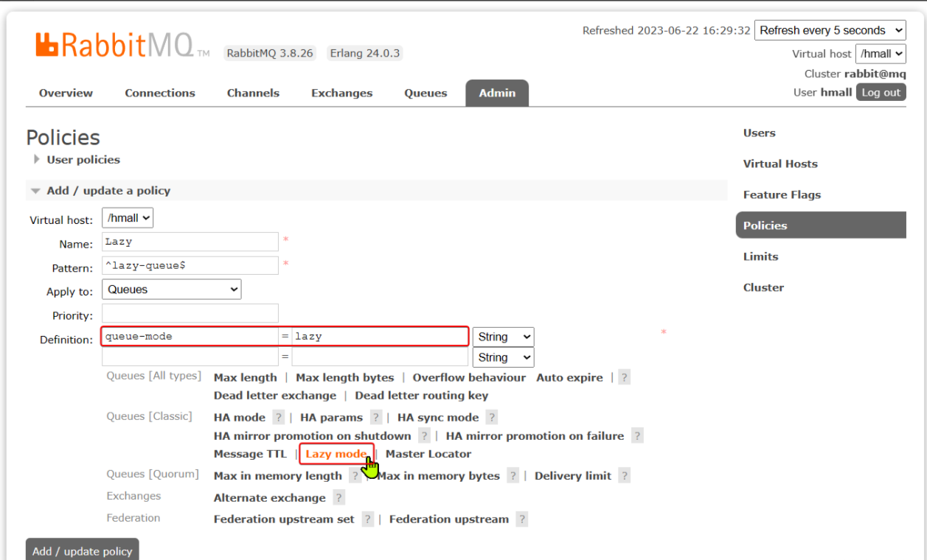Open help icon next to Federation upstream
Screen dimensions: 927x560
[x=522, y=519]
